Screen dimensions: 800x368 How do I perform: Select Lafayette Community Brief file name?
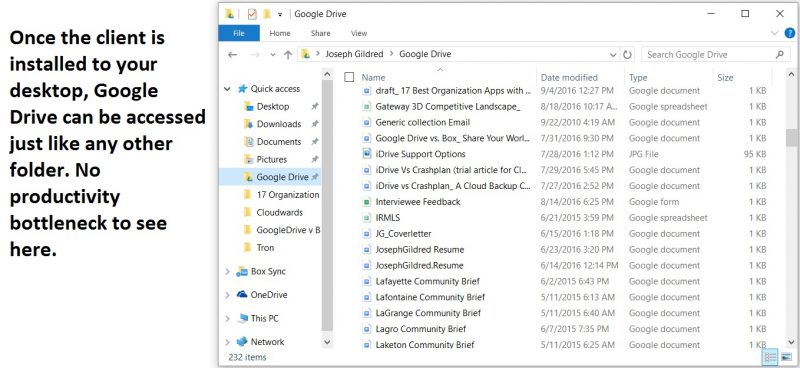click(x=428, y=281)
